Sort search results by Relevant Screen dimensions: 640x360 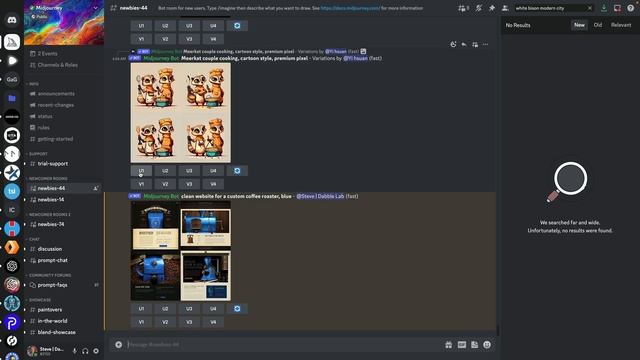tap(621, 25)
